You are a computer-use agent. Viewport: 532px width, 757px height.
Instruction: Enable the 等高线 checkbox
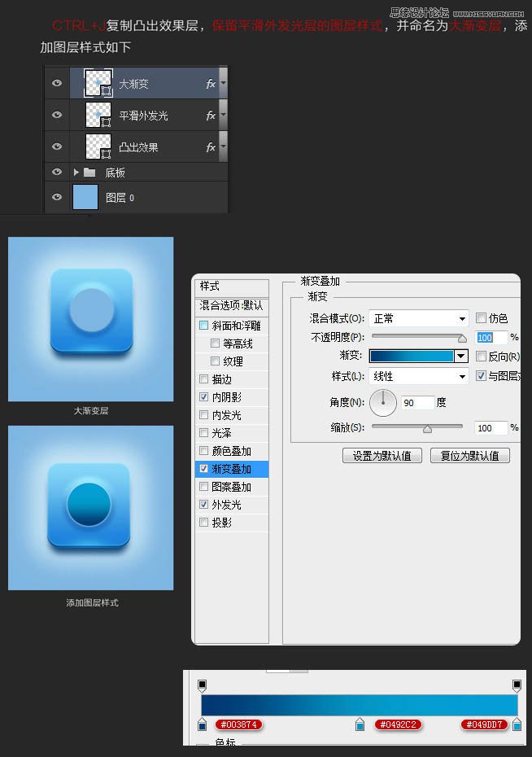215,343
